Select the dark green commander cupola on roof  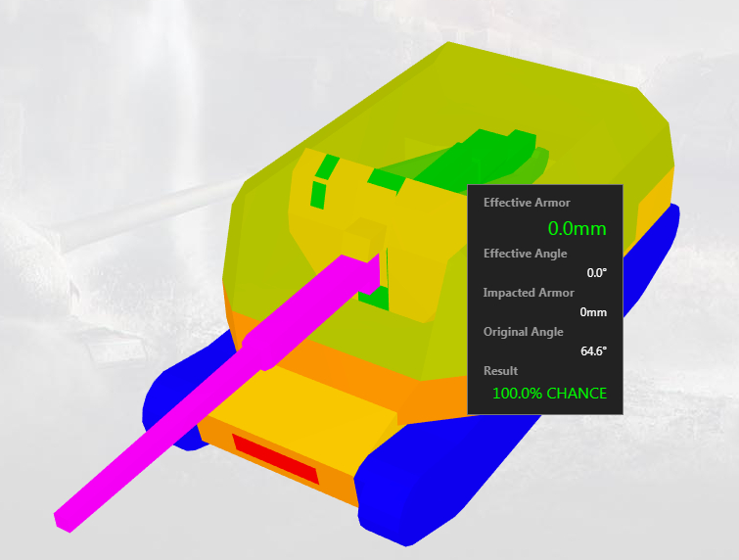(476, 161)
